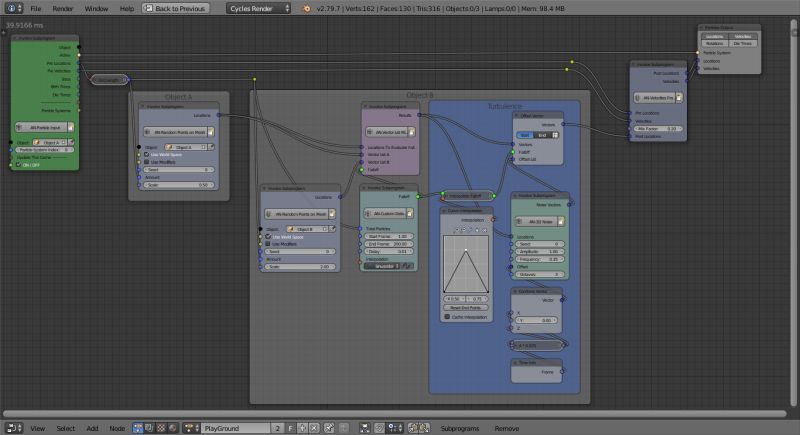Screen dimensions: 800x435
Task: Open the Select menu in node editor
Action: click(65, 428)
